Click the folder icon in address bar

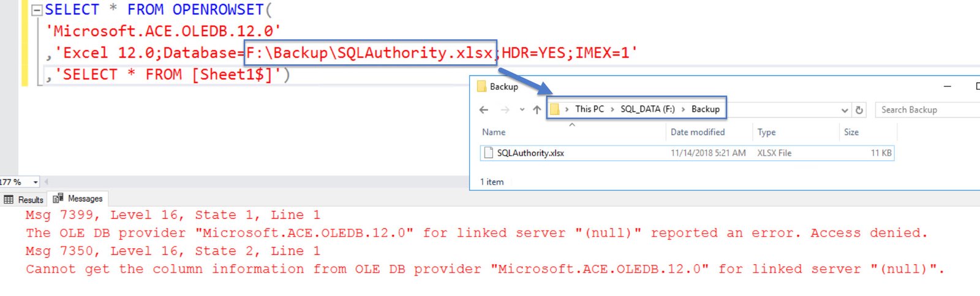click(555, 109)
